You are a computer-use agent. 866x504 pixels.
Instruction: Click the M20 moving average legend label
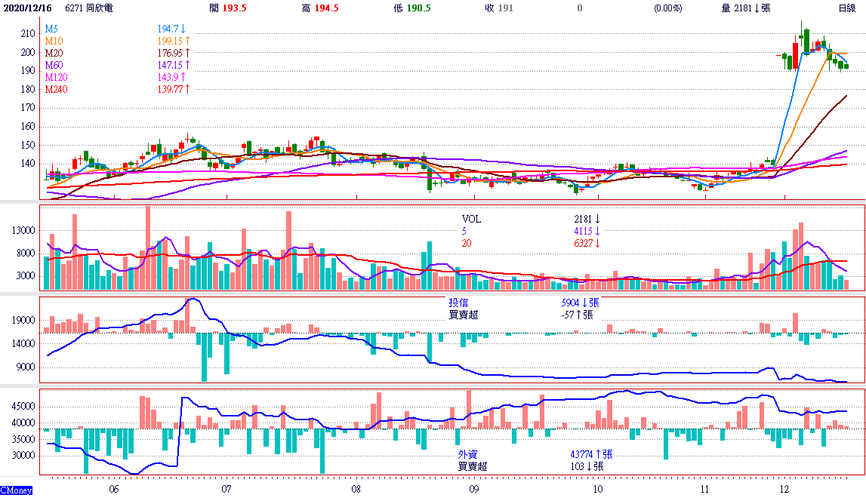pyautogui.click(x=53, y=54)
